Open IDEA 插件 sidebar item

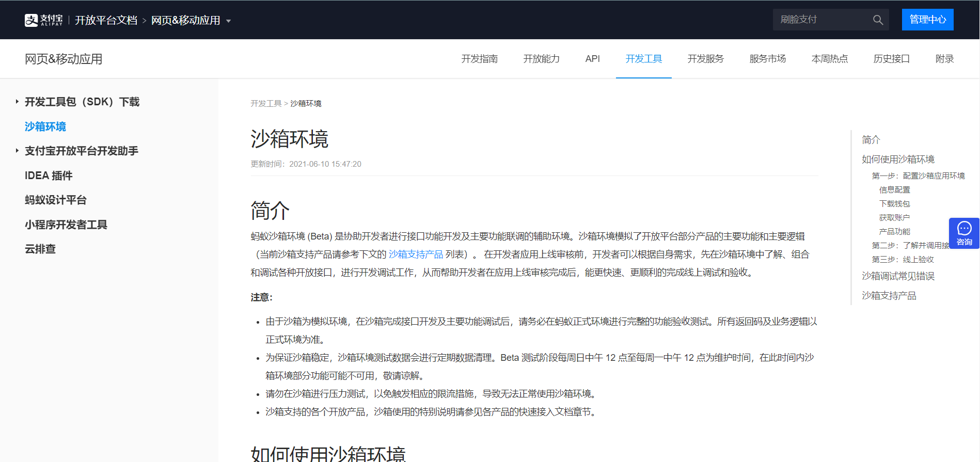click(49, 176)
